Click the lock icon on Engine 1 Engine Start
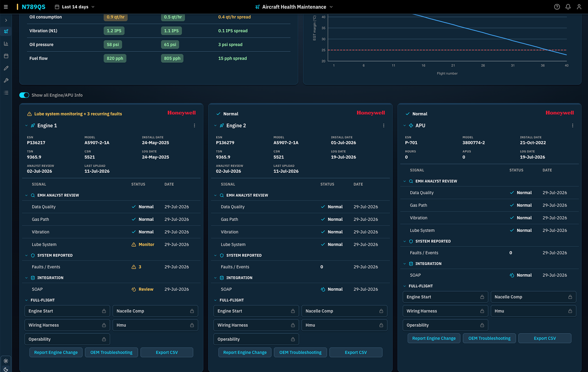The image size is (588, 372). [x=104, y=311]
